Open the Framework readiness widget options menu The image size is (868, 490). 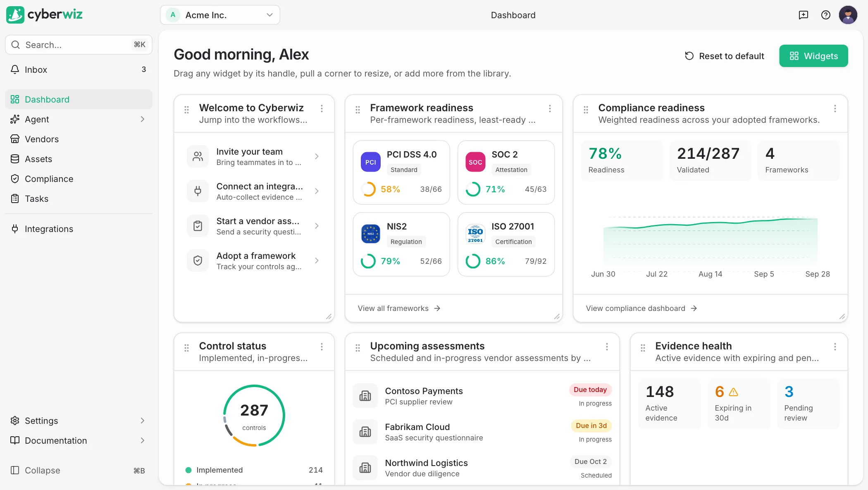click(x=550, y=109)
